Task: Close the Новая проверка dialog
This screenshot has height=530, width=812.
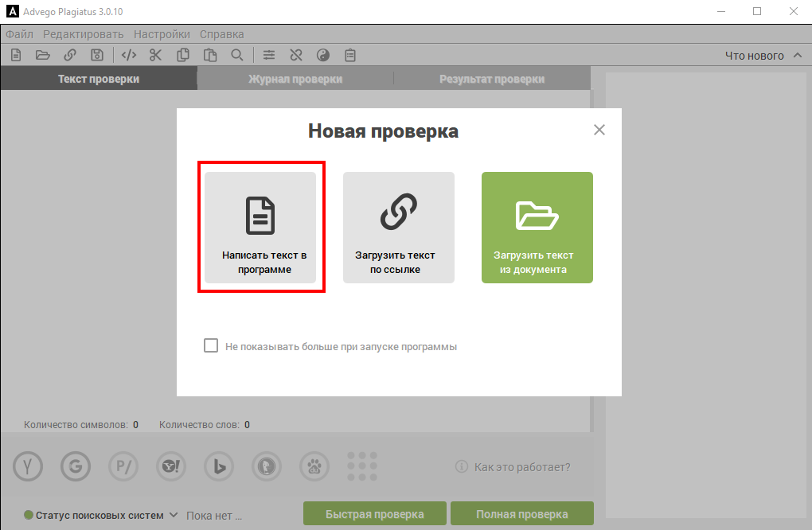Action: point(599,130)
